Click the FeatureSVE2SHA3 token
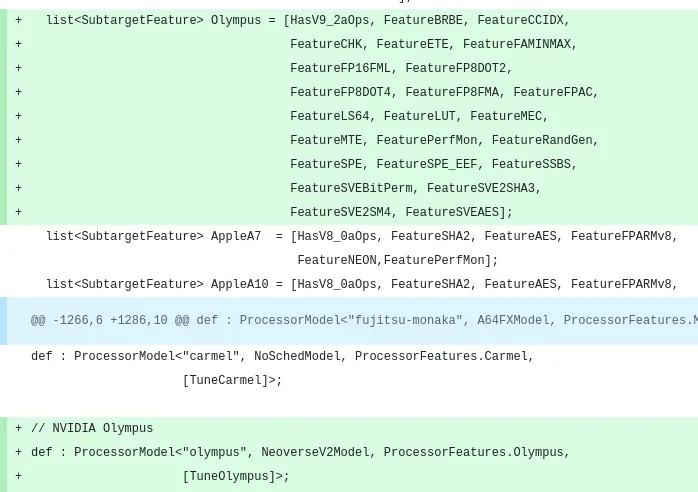 click(481, 188)
